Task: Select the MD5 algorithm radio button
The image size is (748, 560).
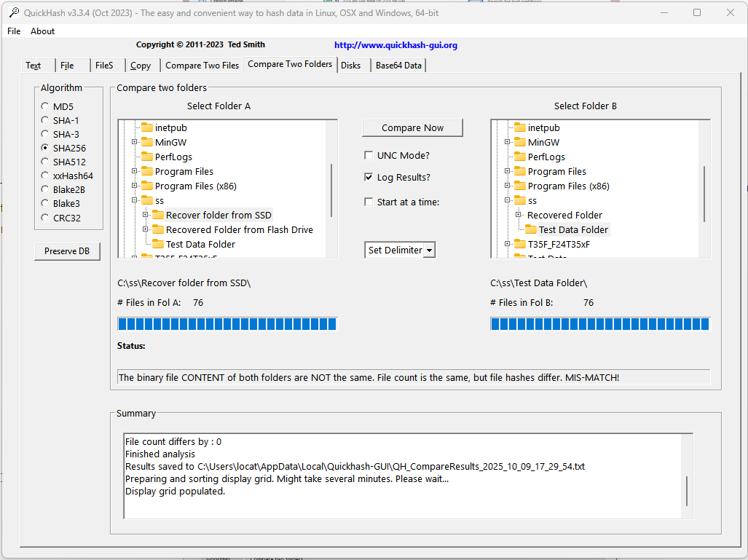Action: pyautogui.click(x=44, y=106)
